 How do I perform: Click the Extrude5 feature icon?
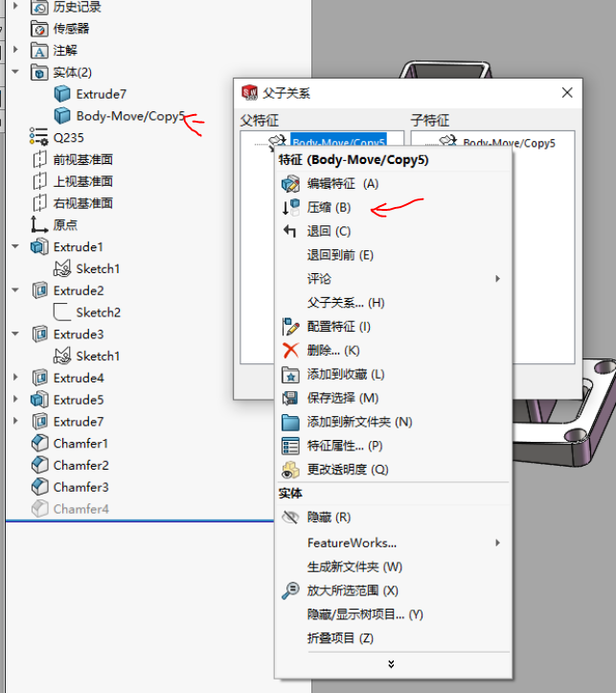[x=39, y=400]
